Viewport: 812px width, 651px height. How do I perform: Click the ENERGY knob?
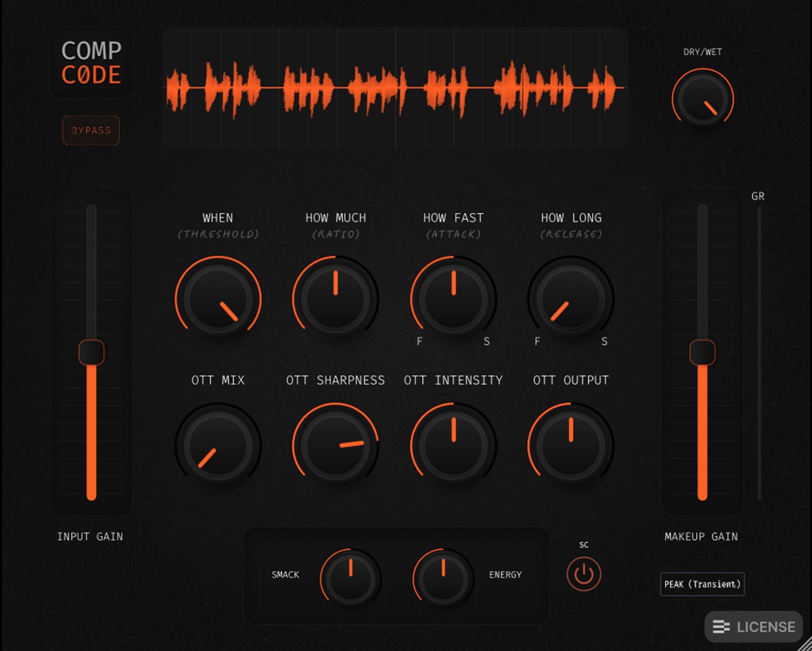pos(443,578)
